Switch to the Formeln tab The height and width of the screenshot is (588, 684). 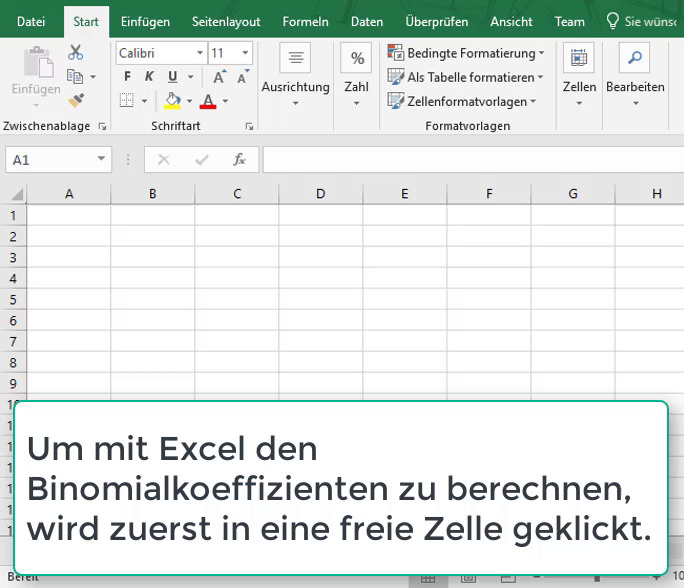[x=305, y=21]
